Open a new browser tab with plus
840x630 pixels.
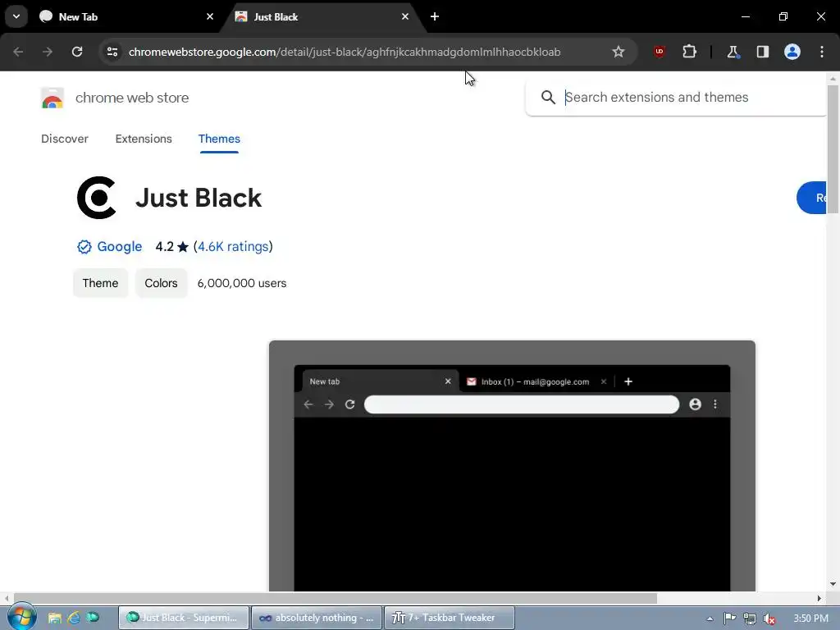(435, 16)
